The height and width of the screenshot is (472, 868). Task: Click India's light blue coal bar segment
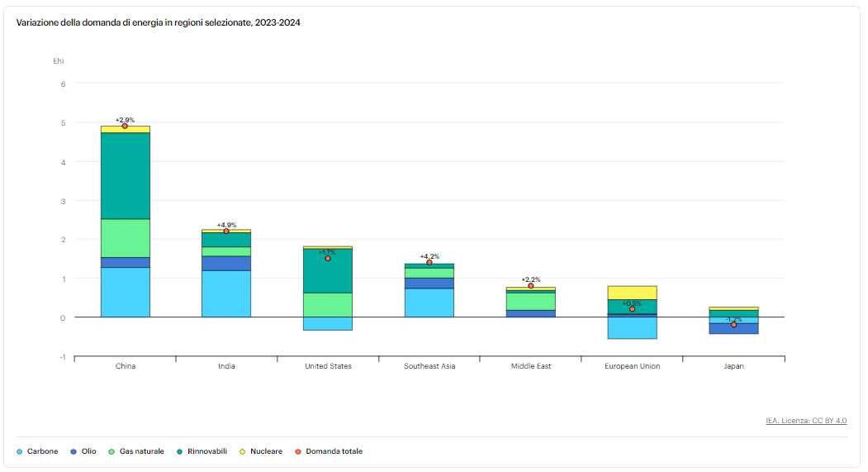(226, 293)
